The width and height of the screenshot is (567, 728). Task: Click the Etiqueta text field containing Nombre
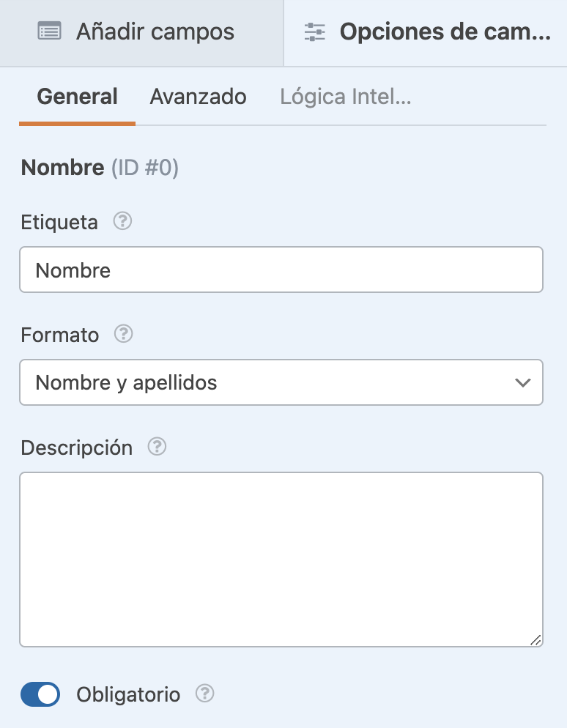[281, 270]
